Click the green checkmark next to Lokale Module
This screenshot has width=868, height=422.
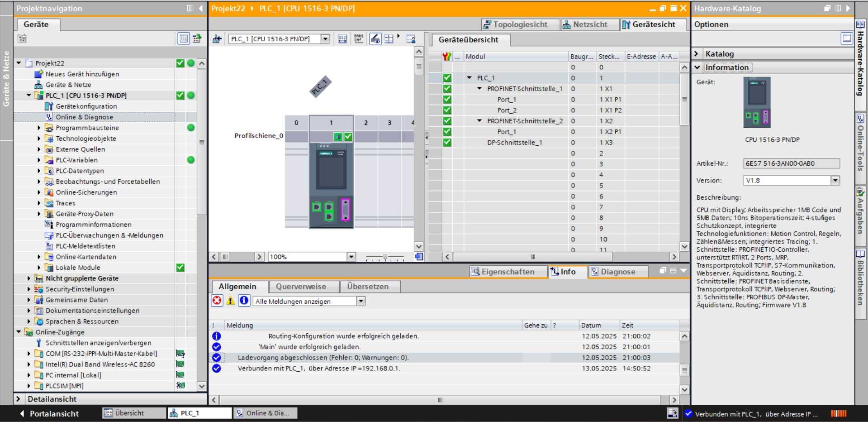pos(180,268)
